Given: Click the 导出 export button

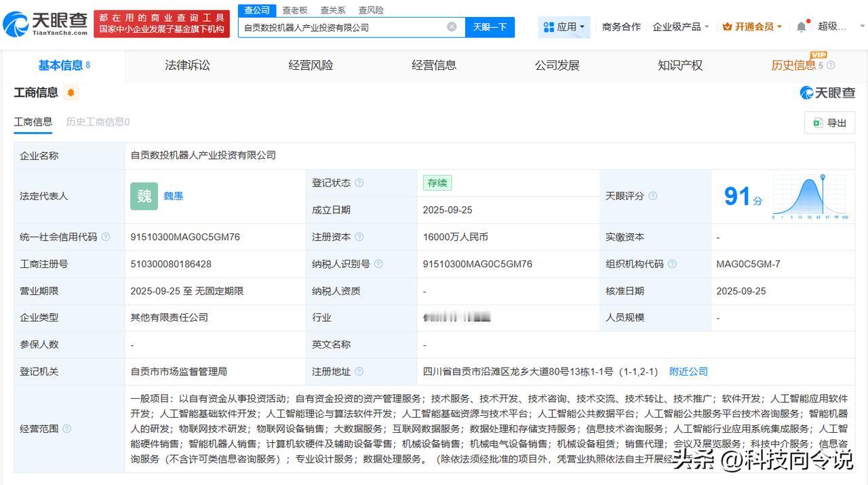Looking at the screenshot, I should (830, 123).
